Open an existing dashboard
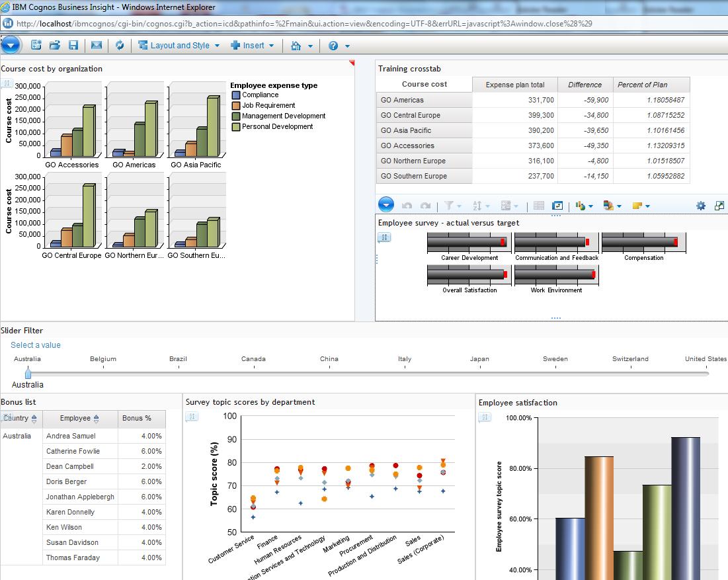The width and height of the screenshot is (728, 580). pos(55,46)
